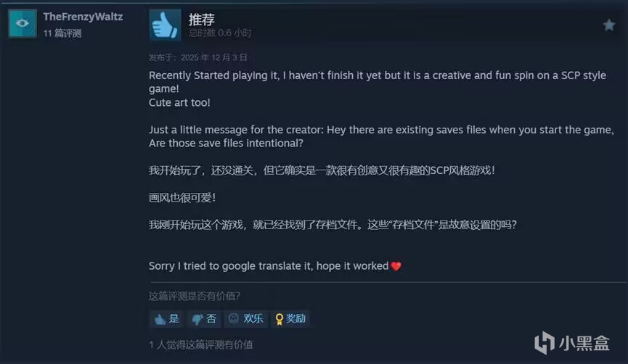Open TheFrenzyWaltz's eye avatar image
This screenshot has height=364, width=628.
point(23,24)
